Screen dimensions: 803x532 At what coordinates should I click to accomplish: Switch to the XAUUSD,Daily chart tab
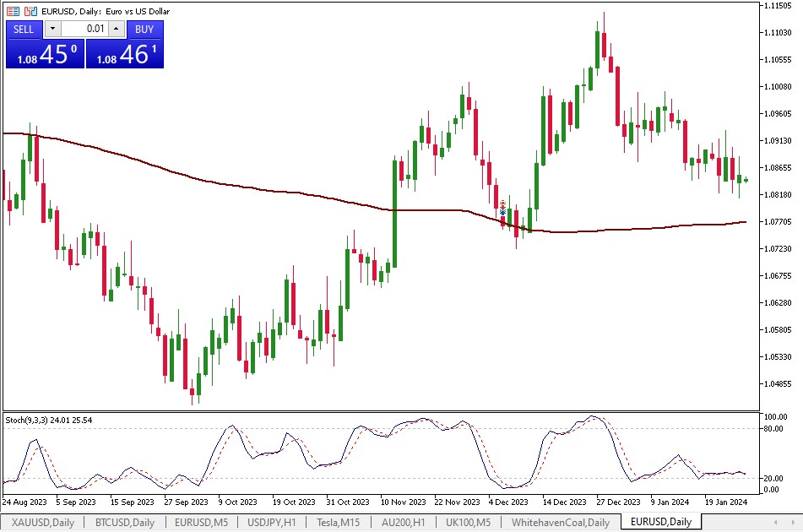[42, 523]
